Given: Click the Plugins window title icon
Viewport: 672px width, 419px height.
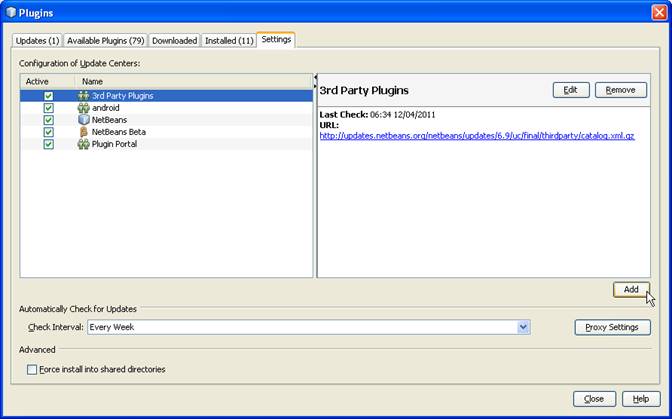Looking at the screenshot, I should point(11,13).
